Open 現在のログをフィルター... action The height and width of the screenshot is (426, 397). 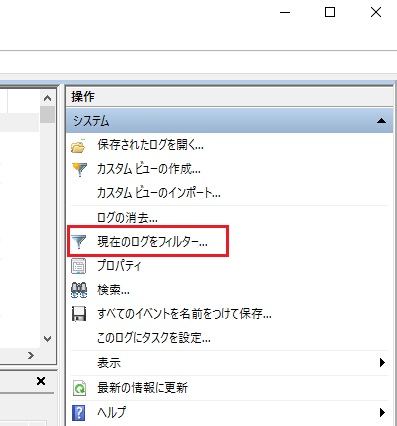pos(152,241)
